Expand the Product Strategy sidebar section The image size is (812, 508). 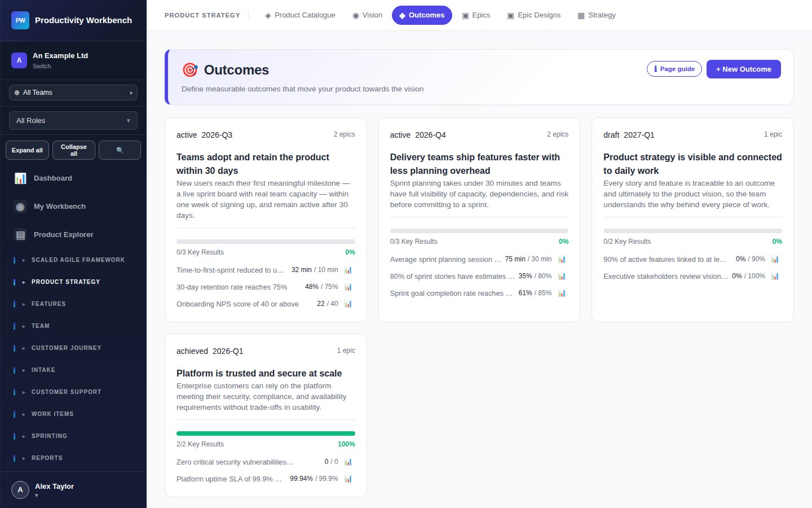[73, 282]
